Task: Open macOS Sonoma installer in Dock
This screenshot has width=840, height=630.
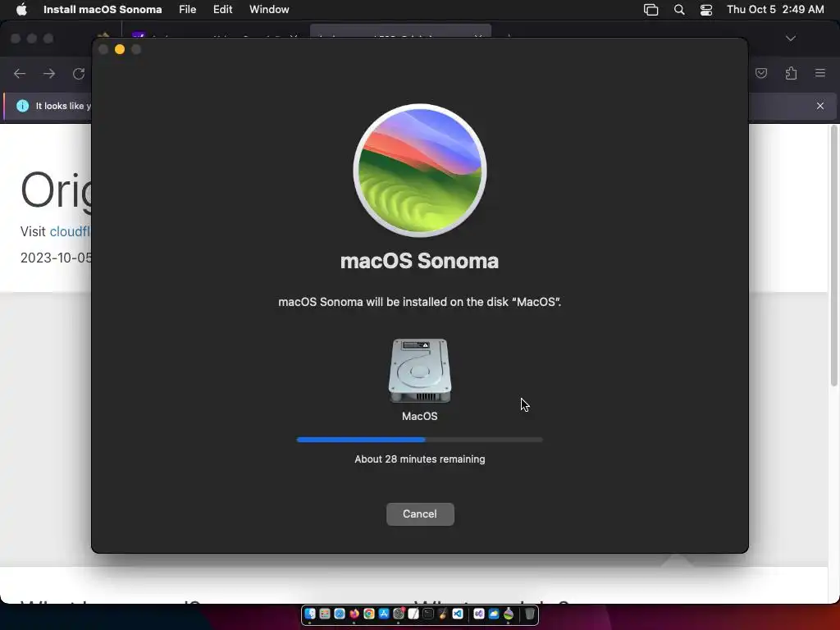Action: coord(509,614)
